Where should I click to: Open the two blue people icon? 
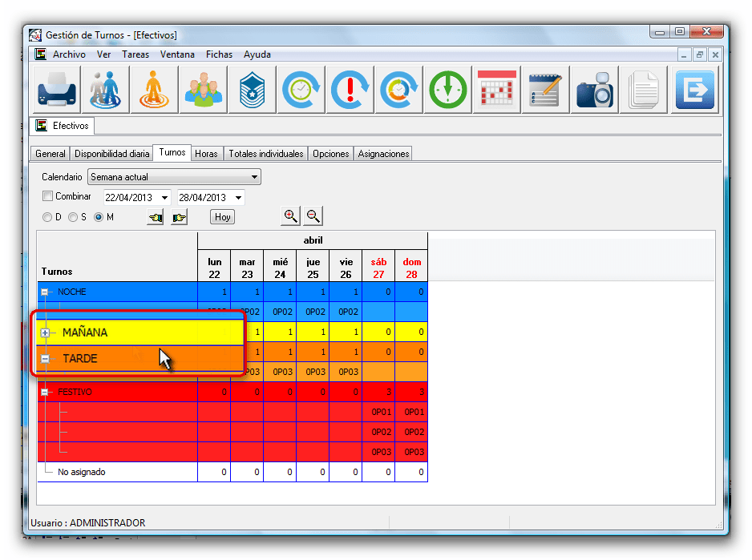pos(106,90)
